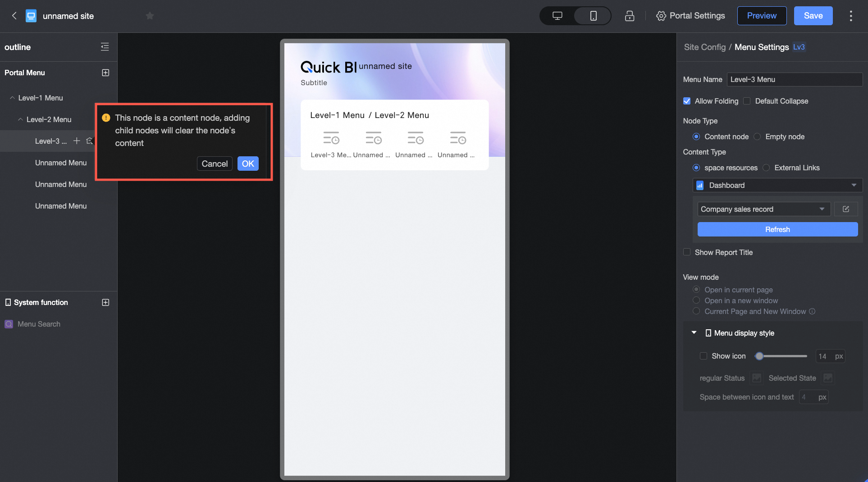868x482 pixels.
Task: Adjust the icon size slider
Action: pos(759,356)
